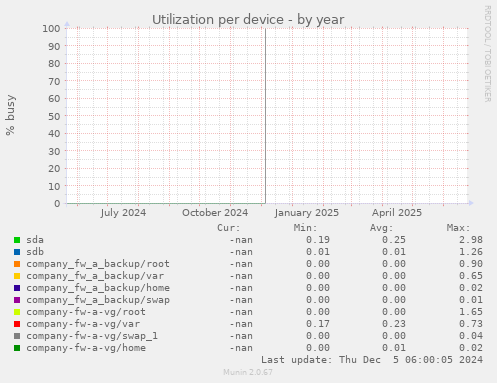This screenshot has width=497, height=383.
Task: Click the Avg: column header
Action: coord(382,228)
